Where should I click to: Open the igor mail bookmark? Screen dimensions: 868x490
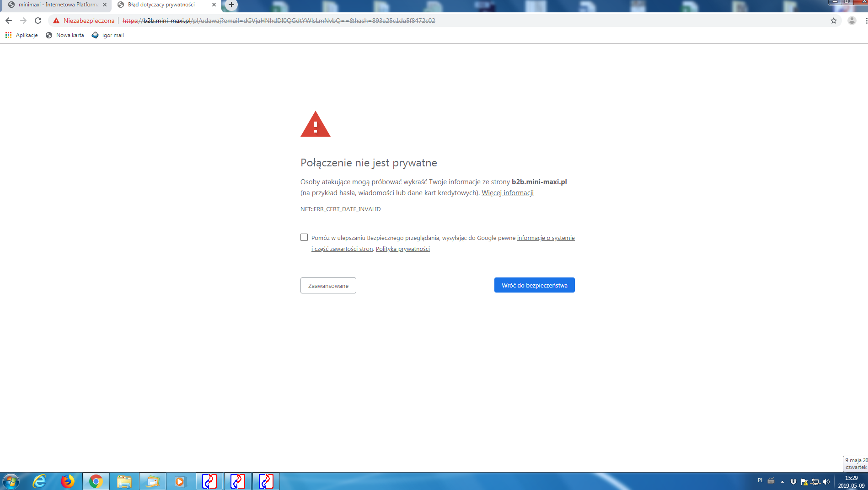tap(108, 35)
